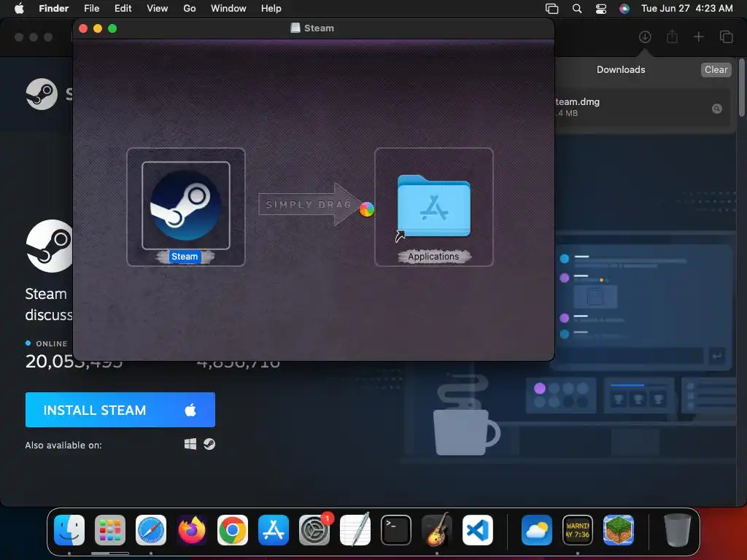Launch Firefox from the Dock
747x560 pixels.
[192, 529]
